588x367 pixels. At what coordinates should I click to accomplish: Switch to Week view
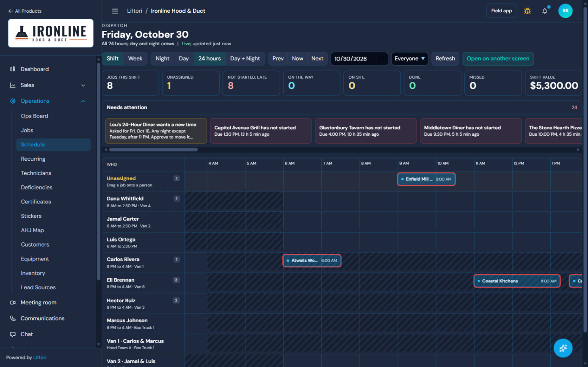coord(135,59)
